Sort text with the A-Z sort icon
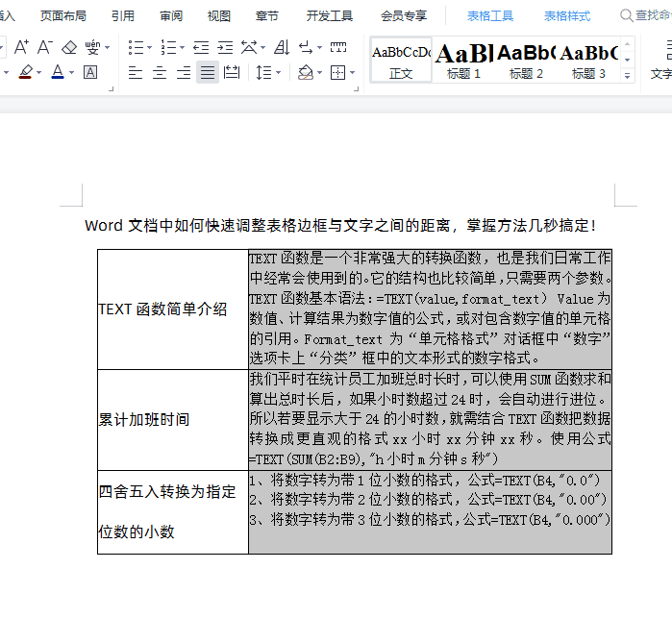Image resolution: width=672 pixels, height=643 pixels. point(282,47)
